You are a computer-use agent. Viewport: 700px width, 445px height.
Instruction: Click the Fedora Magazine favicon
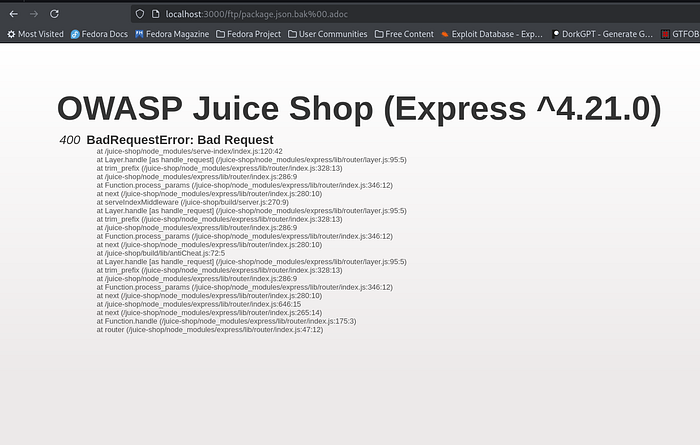(x=139, y=34)
